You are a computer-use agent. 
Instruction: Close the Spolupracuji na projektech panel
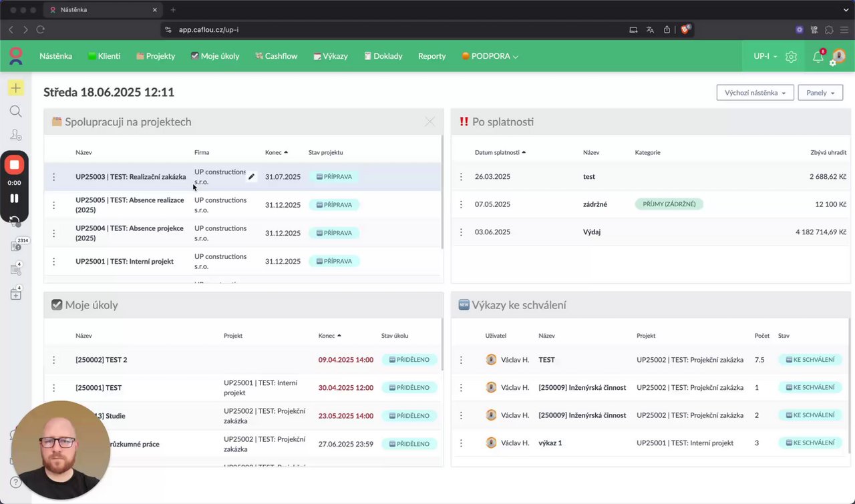click(430, 121)
